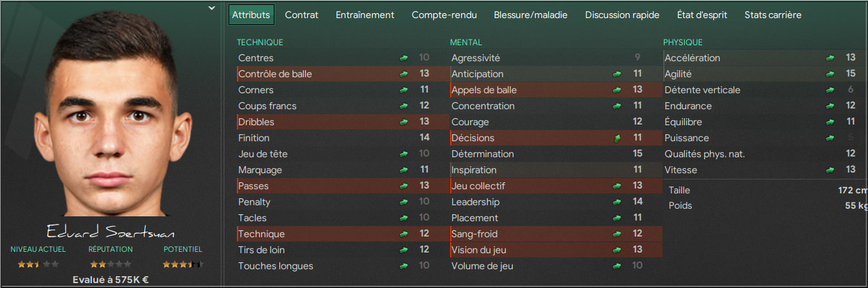This screenshot has width=868, height=288.
Task: Select the Blessure/maladie tab
Action: [531, 15]
